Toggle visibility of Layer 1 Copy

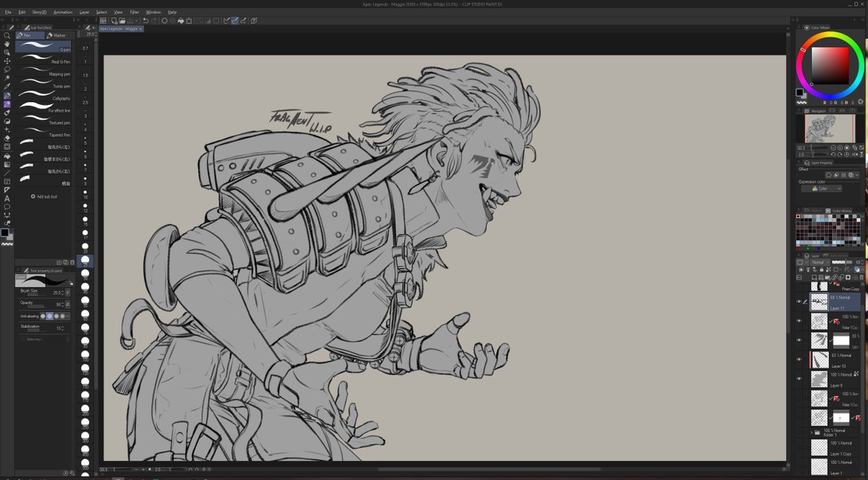tap(799, 447)
